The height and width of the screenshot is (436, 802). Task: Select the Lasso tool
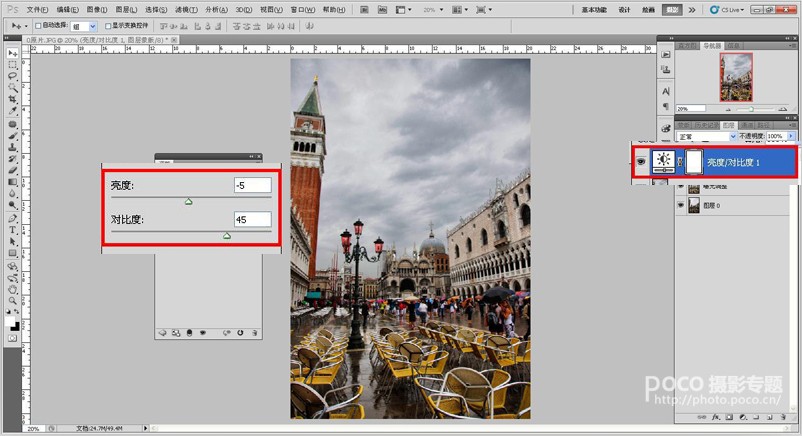tap(13, 76)
